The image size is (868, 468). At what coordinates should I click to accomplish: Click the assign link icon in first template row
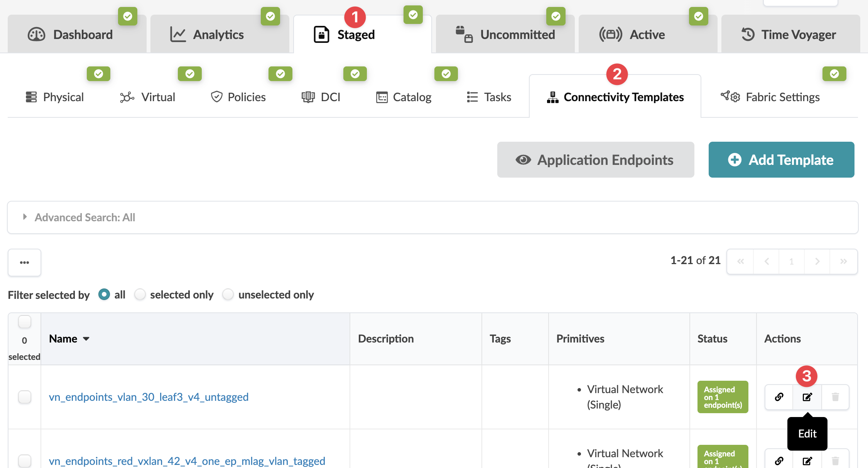(x=779, y=397)
